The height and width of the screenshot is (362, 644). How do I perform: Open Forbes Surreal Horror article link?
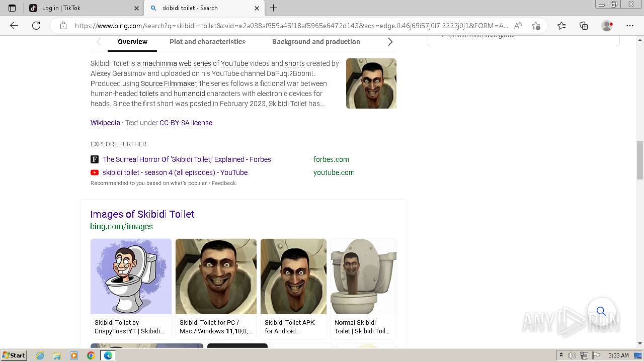click(x=187, y=159)
